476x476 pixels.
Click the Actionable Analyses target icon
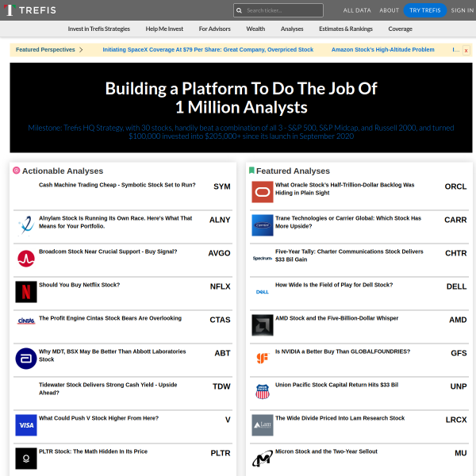17,171
